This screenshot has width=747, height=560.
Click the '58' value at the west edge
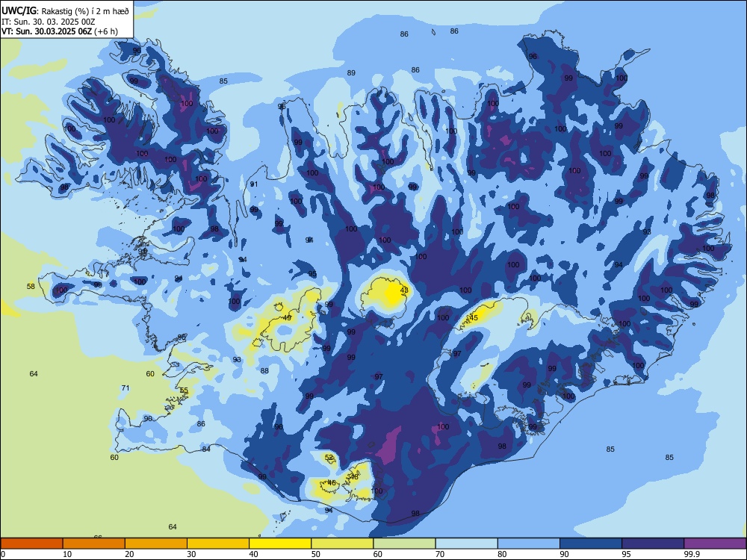coord(31,286)
